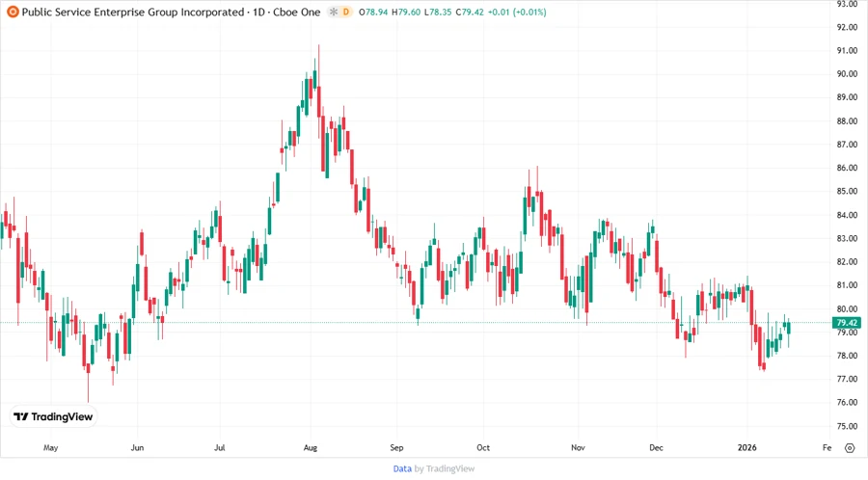Click the Nov label on time axis

(x=578, y=448)
